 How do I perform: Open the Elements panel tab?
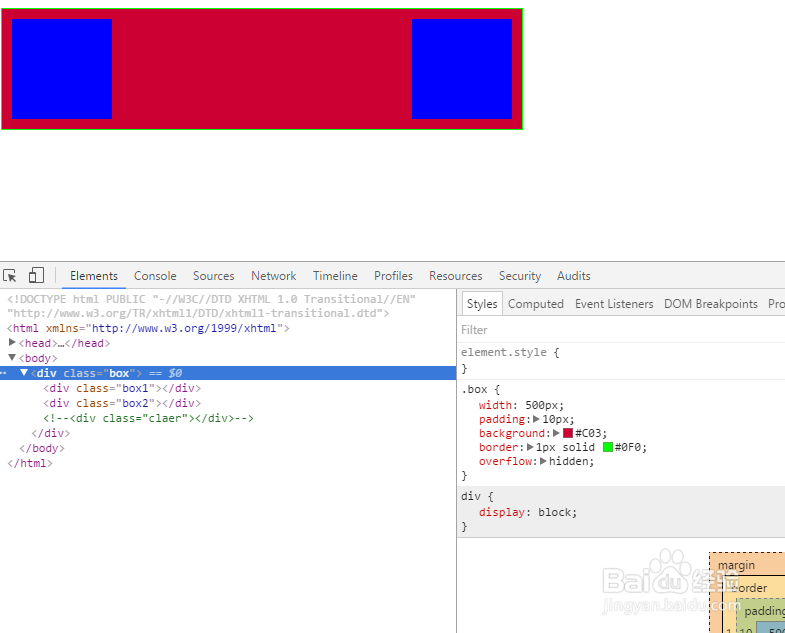[x=94, y=276]
